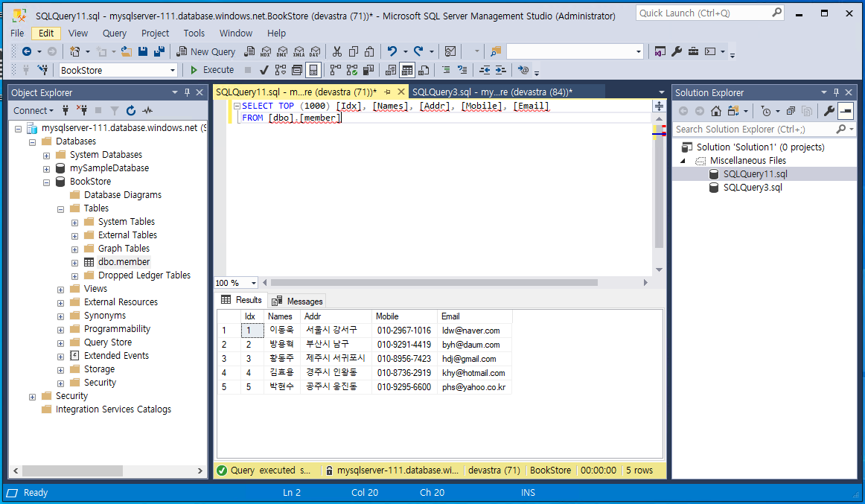Navigate backward with the blue arrow icon
This screenshot has width=865, height=504.
tap(27, 52)
